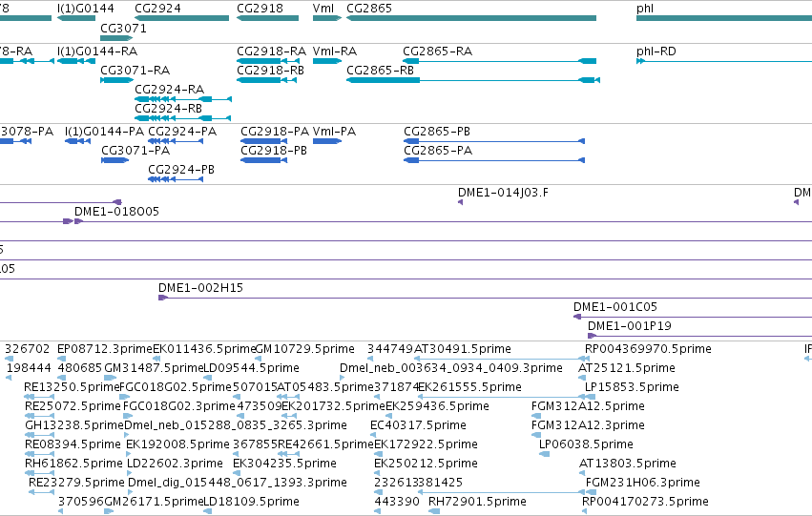Click protein l(1)G0144-PA label
812x516 pixels.
coord(105,132)
